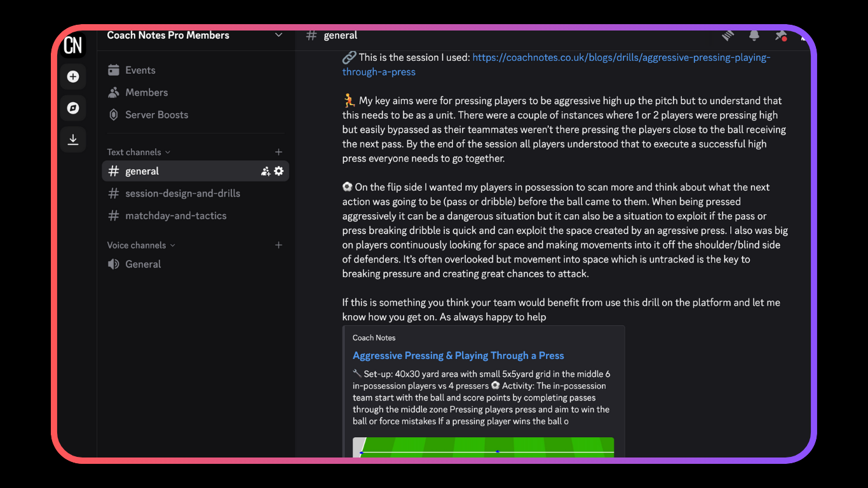This screenshot has height=488, width=868.
Task: Collapse the Voice channels category
Action: [x=140, y=245]
